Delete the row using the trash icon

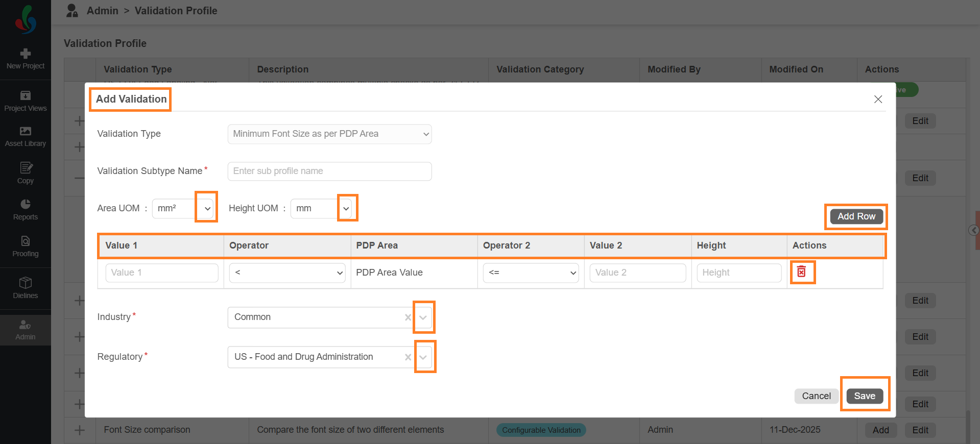point(801,272)
